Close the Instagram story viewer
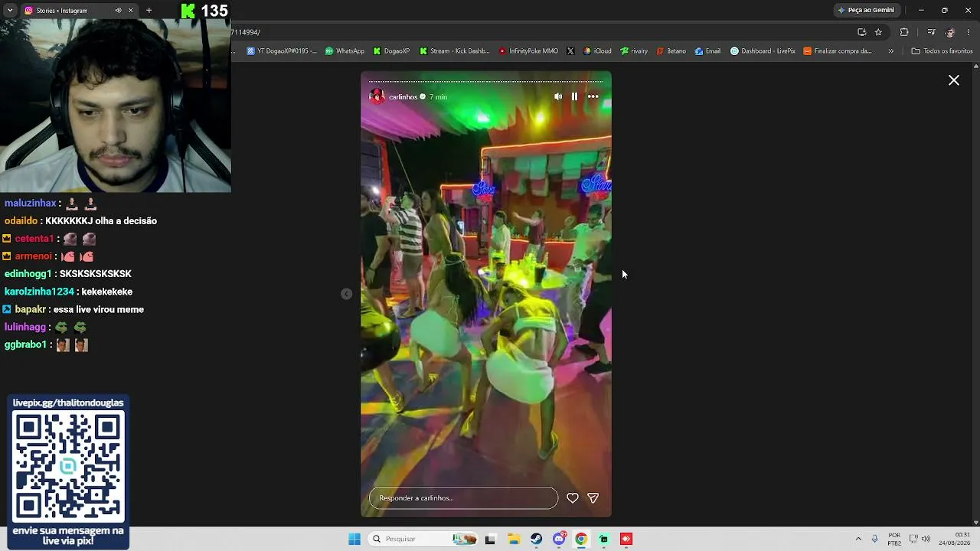The width and height of the screenshot is (980, 551). click(954, 80)
